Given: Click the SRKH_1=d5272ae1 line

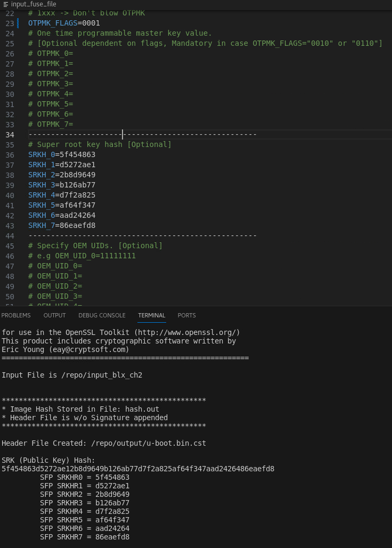Looking at the screenshot, I should coord(62,165).
